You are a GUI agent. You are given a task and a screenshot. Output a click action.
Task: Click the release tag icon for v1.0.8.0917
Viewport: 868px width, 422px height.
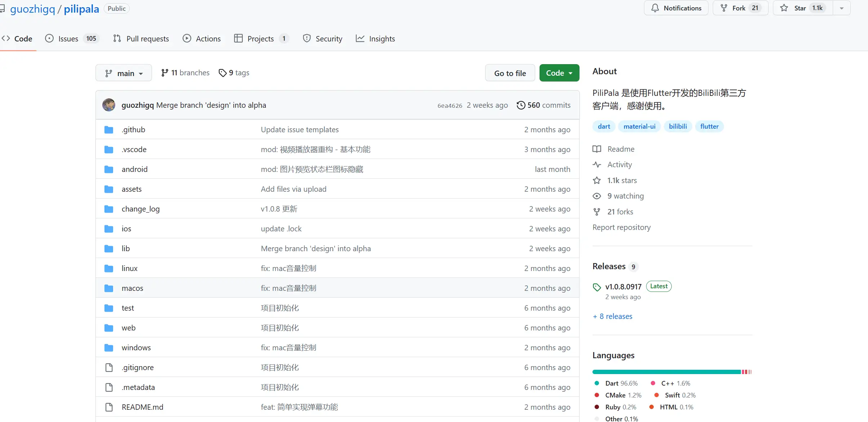[597, 287]
